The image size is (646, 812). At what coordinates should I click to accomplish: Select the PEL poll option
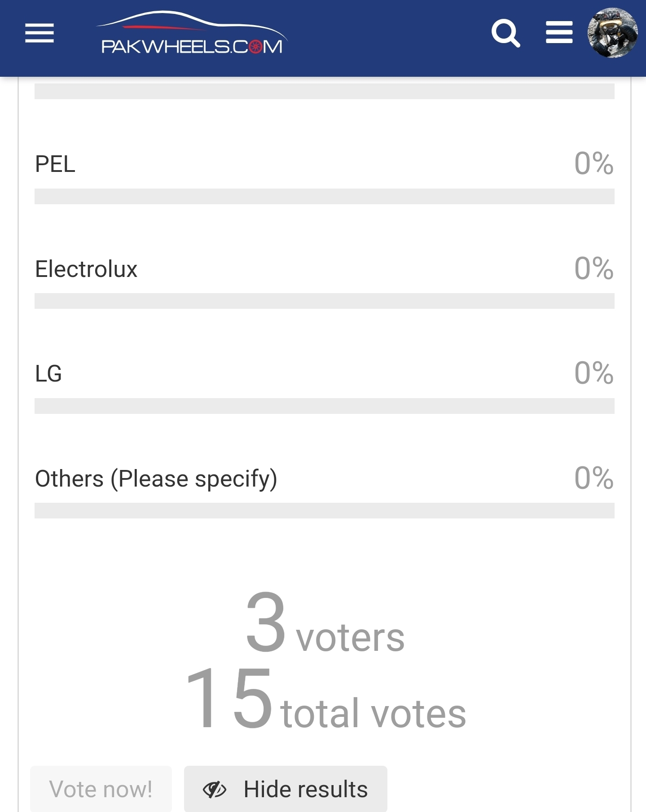(x=55, y=164)
